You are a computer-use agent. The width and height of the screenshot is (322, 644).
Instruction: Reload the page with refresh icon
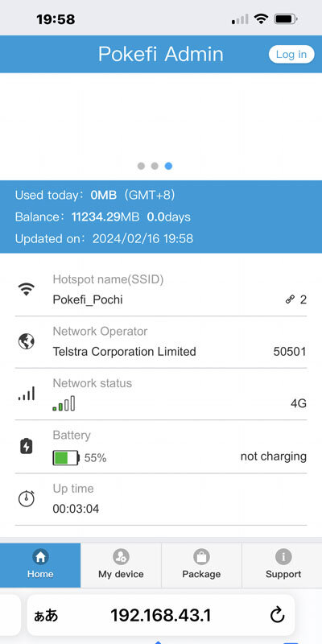click(277, 615)
